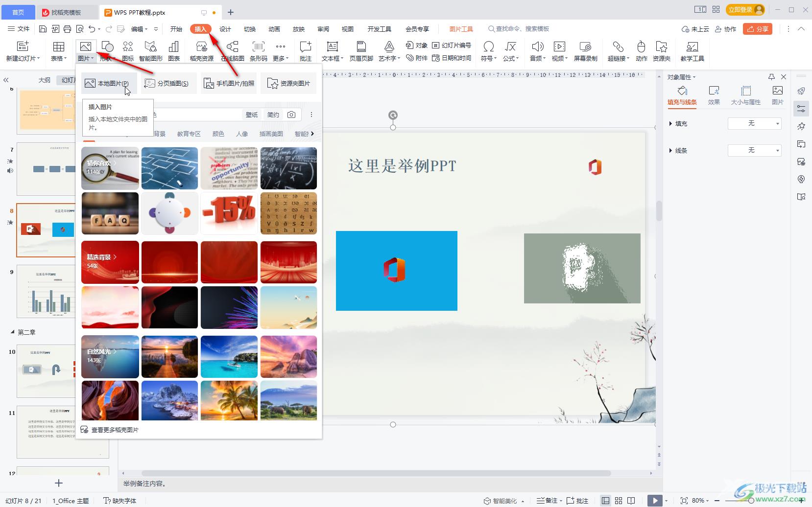The width and height of the screenshot is (812, 507).
Task: Switch to normal view in status bar
Action: pos(606,501)
